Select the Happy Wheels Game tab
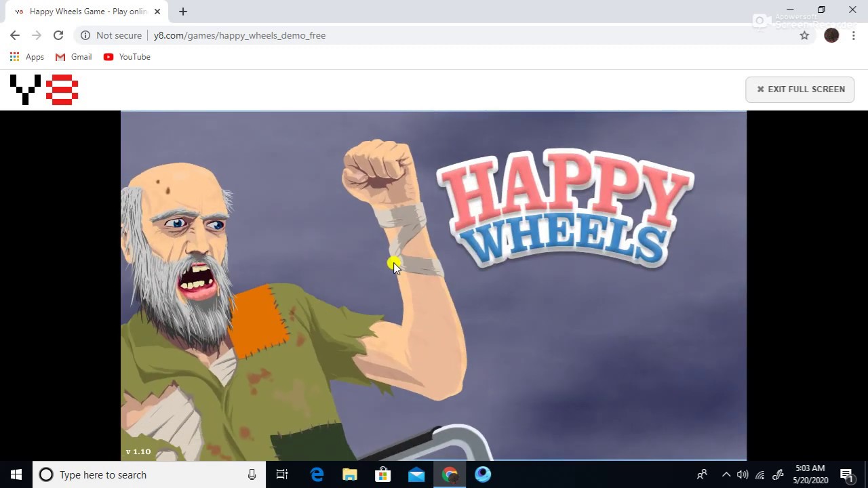 point(87,12)
